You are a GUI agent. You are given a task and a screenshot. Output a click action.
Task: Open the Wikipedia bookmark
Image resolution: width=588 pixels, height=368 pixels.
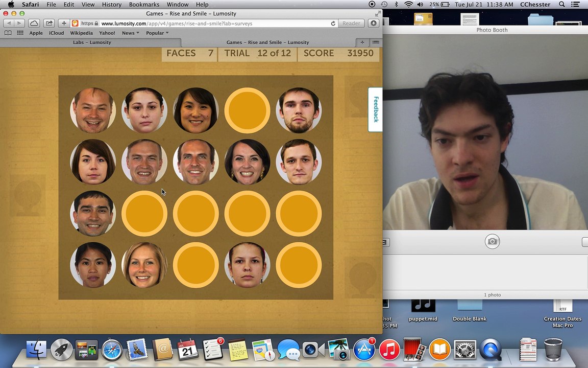point(81,33)
